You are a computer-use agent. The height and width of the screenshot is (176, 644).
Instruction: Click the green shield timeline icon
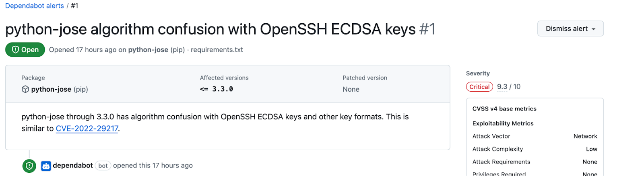[x=29, y=166]
